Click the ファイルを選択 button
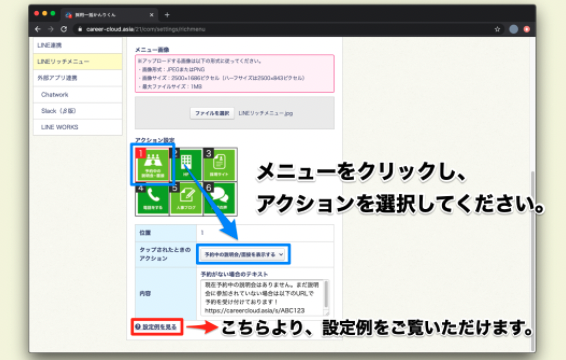This screenshot has width=566, height=360. (x=212, y=113)
